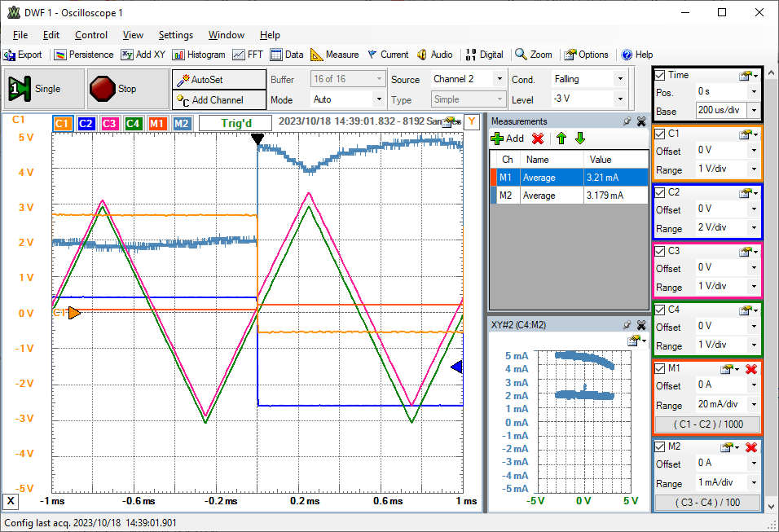The height and width of the screenshot is (532, 779).
Task: Disable the C3 channel checkbox
Action: pos(661,251)
